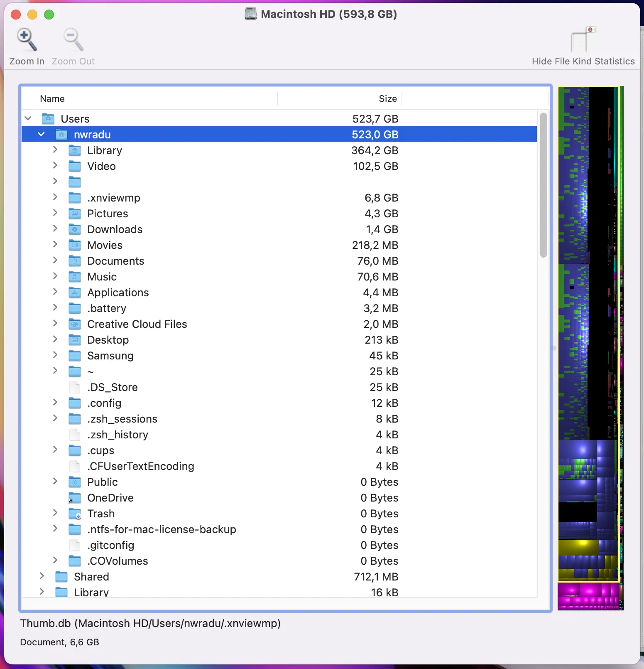Expand the Samsung folder

point(55,355)
